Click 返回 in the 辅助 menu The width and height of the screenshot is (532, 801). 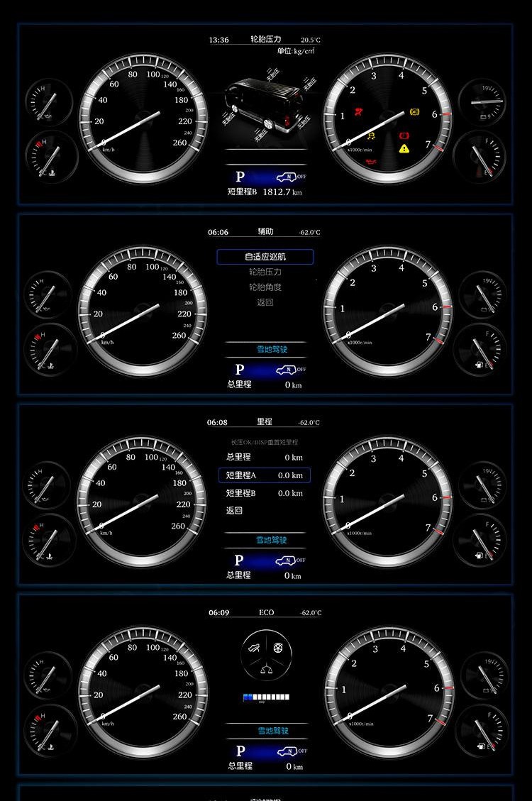point(265,303)
